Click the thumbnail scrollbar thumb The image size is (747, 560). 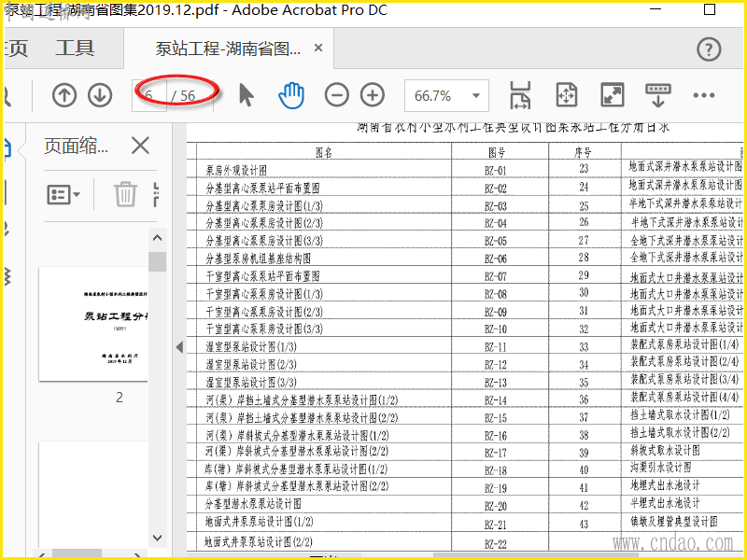pos(157,262)
